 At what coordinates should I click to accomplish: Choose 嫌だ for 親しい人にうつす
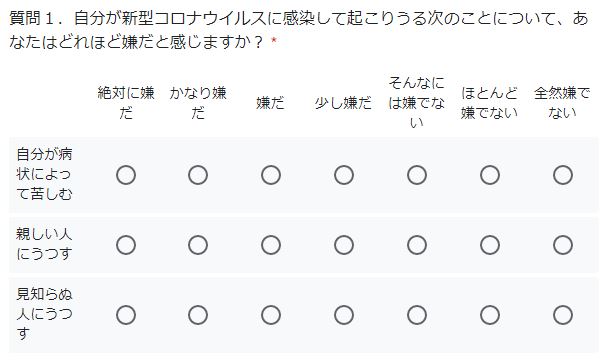click(271, 245)
